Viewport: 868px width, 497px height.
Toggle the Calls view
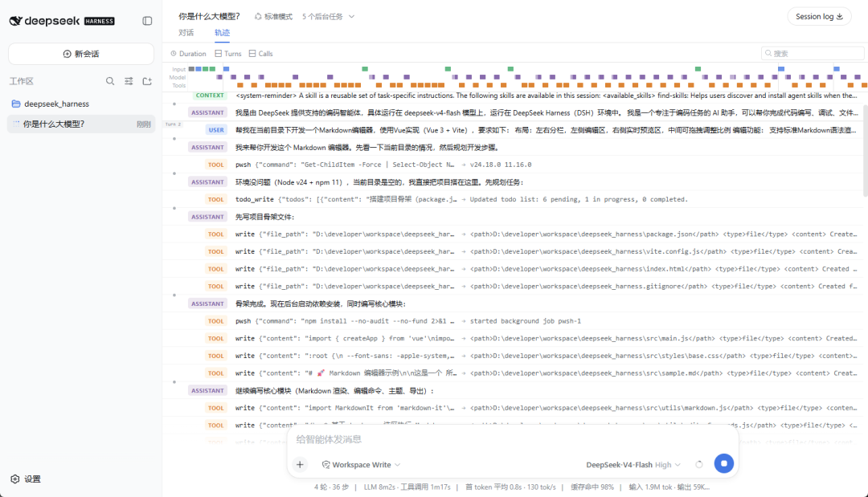tap(260, 54)
